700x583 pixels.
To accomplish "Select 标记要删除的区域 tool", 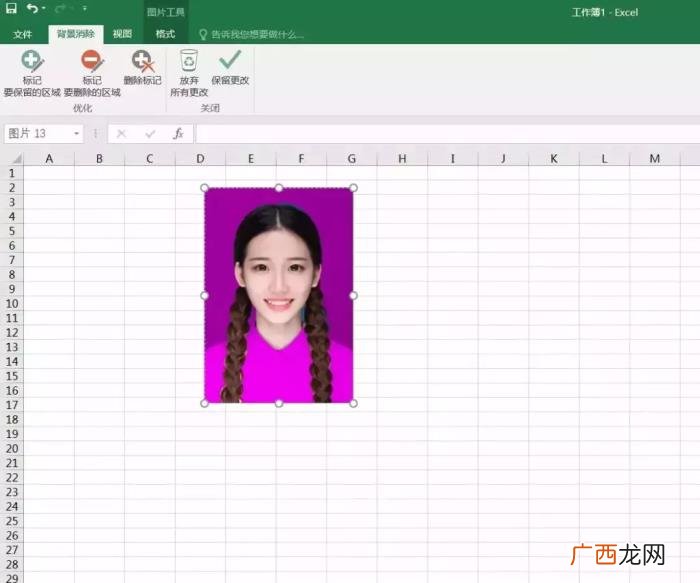I will click(x=92, y=74).
